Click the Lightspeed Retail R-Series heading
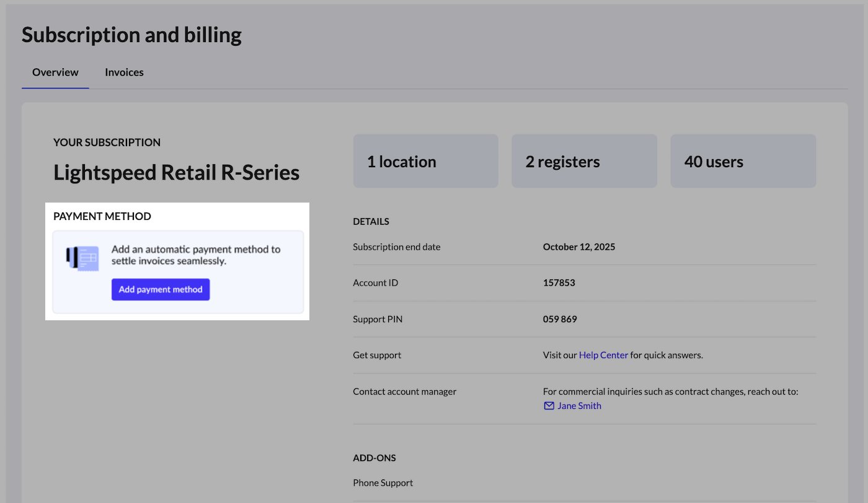 click(176, 172)
